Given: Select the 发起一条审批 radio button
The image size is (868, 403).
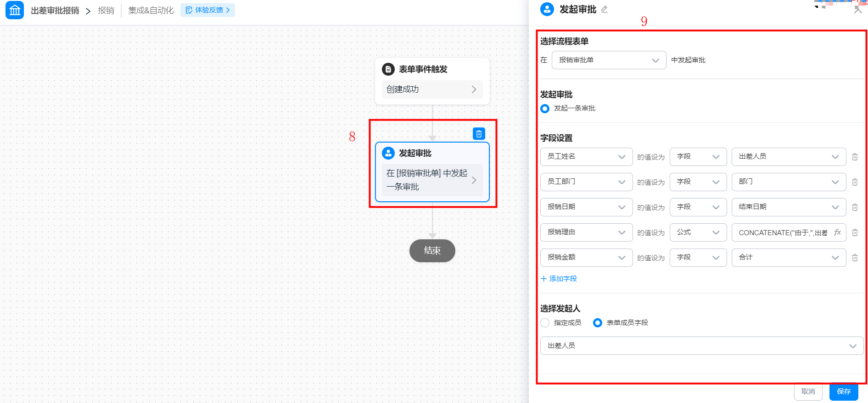Looking at the screenshot, I should (x=545, y=109).
